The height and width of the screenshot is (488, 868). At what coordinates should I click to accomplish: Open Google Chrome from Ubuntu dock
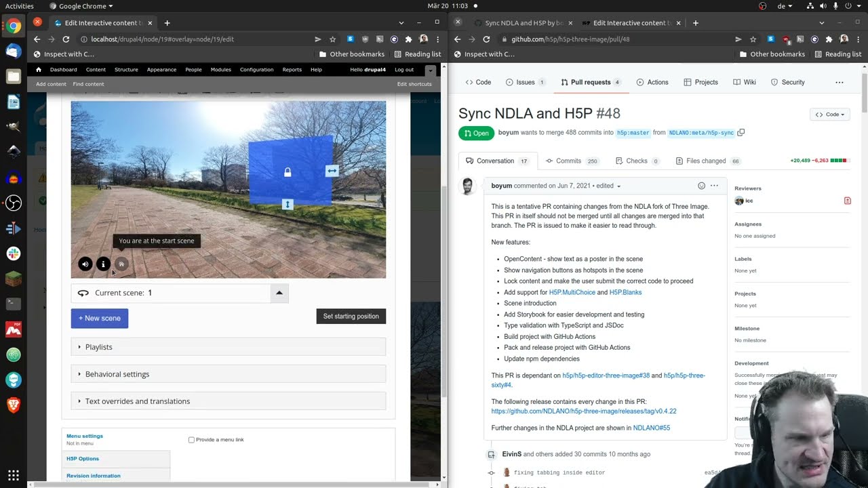click(14, 27)
